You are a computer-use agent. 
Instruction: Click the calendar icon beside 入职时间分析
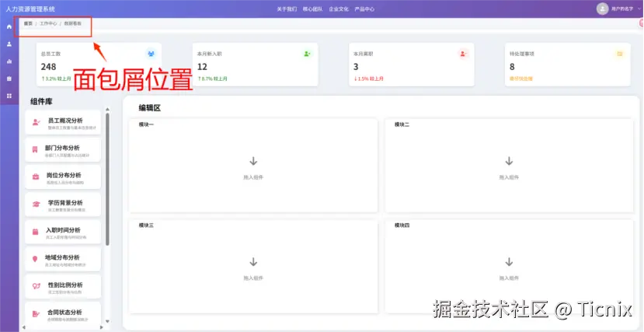coord(35,232)
